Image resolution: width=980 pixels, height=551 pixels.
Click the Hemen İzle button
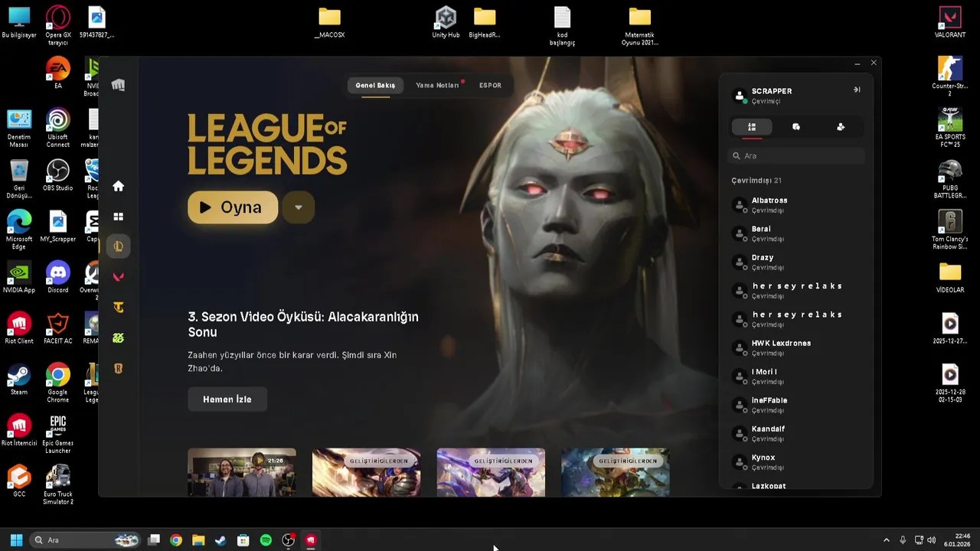(x=227, y=399)
